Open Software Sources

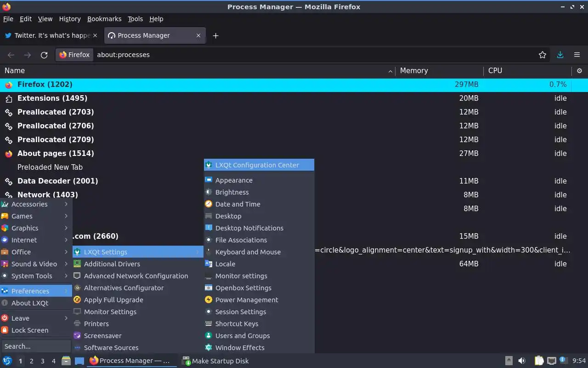coord(138,348)
